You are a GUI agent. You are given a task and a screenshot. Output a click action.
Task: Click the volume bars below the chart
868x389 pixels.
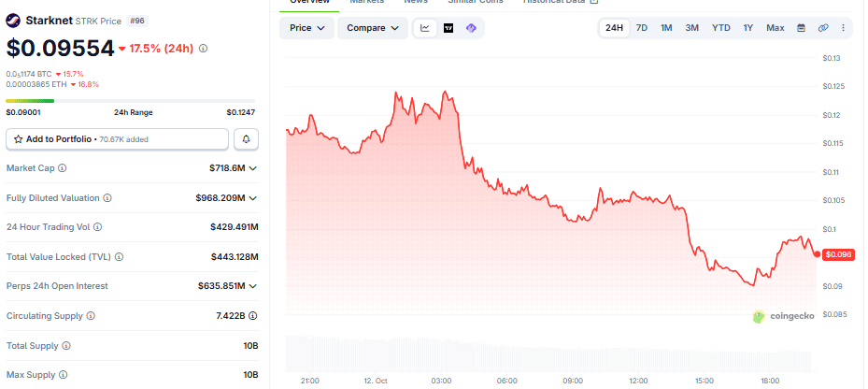click(549, 353)
